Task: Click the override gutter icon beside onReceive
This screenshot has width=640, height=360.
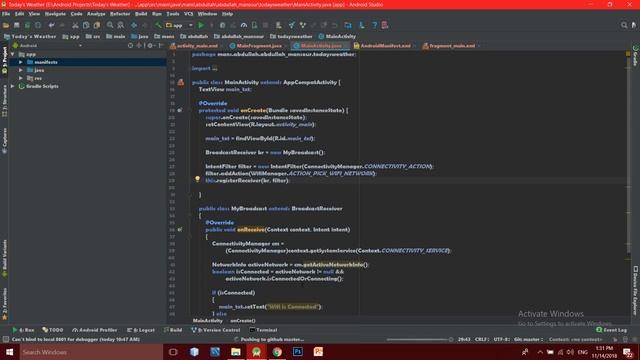Action: point(180,229)
